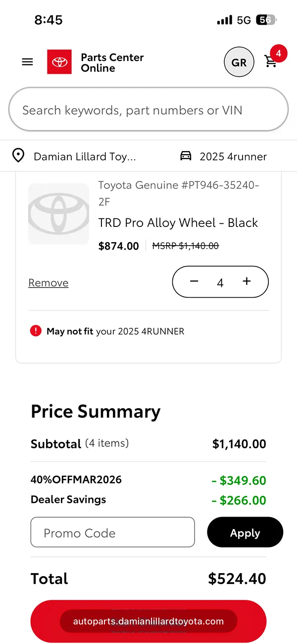The width and height of the screenshot is (297, 644).
Task: Tap the 5G status indicator
Action: point(243,20)
